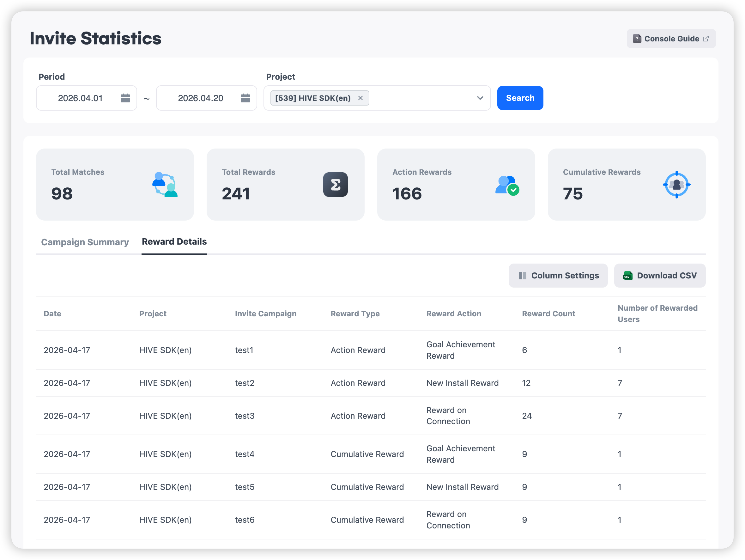745x560 pixels.
Task: Click the Console Guide external link icon
Action: click(x=706, y=39)
